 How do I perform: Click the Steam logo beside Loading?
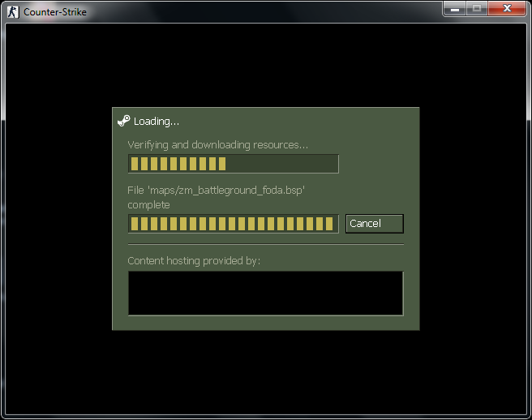(x=124, y=121)
